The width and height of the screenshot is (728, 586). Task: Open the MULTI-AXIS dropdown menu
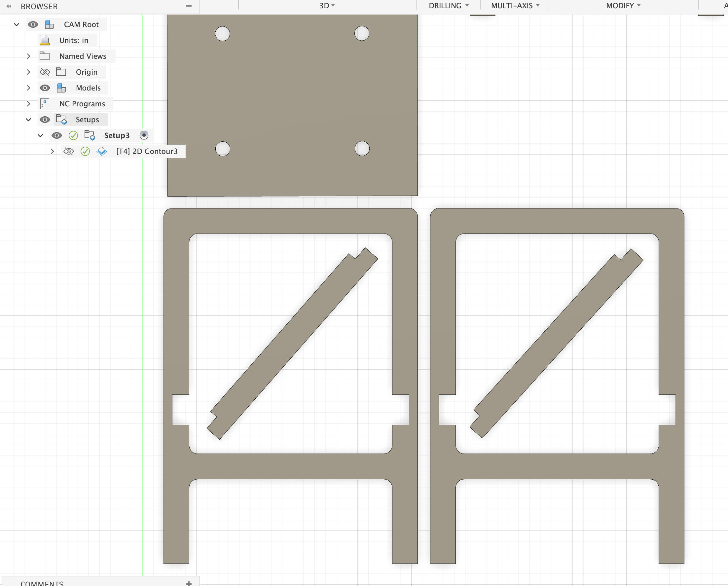click(515, 6)
